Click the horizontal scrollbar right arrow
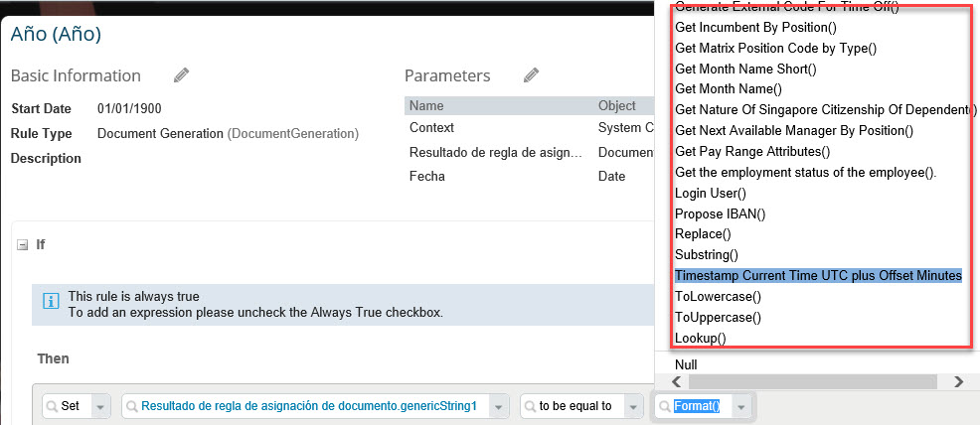Image resolution: width=980 pixels, height=425 pixels. 959,381
